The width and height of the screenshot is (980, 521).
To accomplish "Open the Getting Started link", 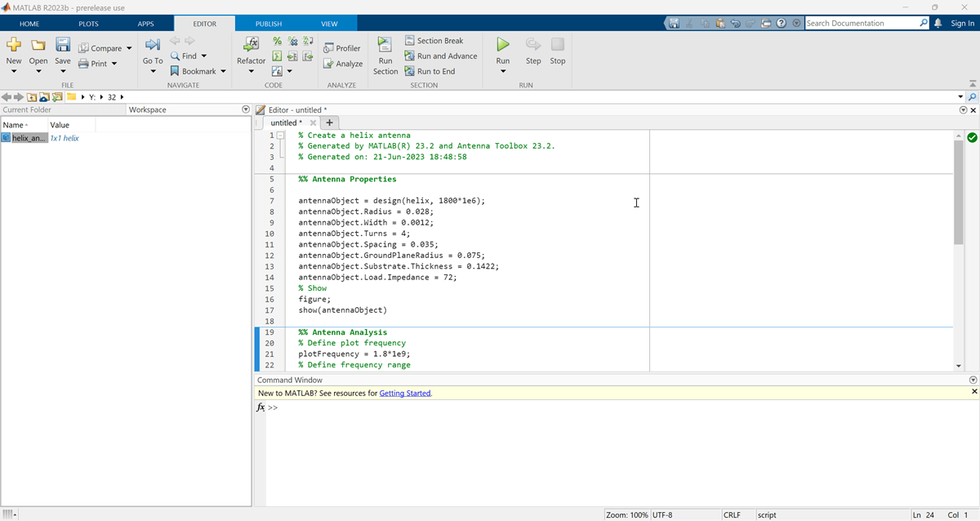I will tap(404, 393).
